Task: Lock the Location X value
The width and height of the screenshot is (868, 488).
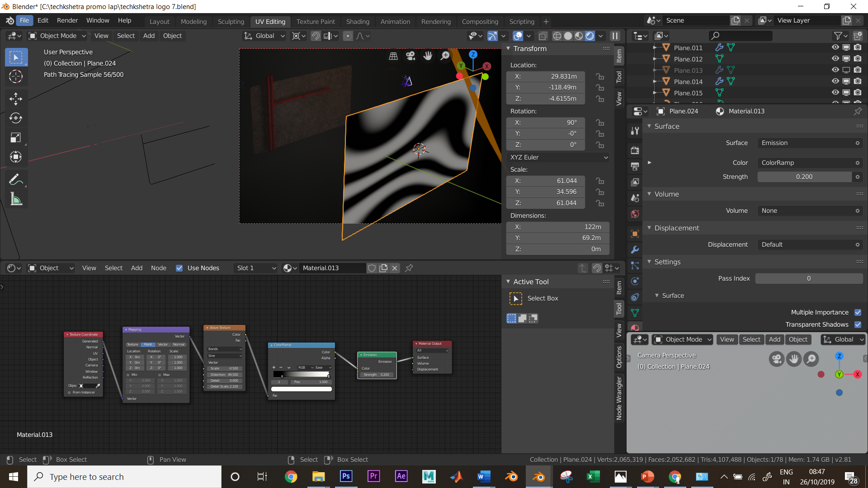Action: (x=600, y=76)
